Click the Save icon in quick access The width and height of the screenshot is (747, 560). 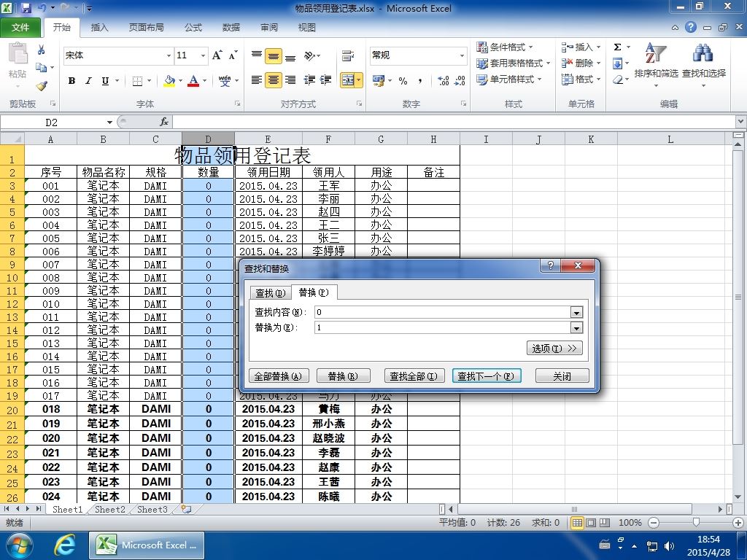coord(26,8)
